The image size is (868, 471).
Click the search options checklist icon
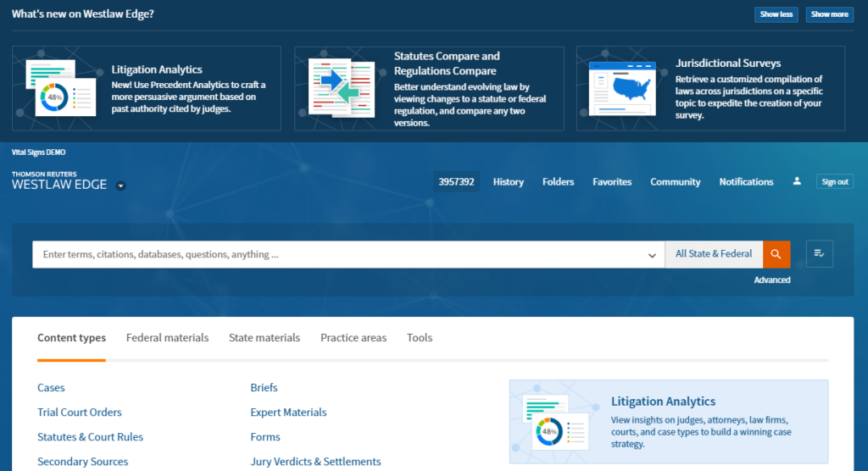pos(820,254)
